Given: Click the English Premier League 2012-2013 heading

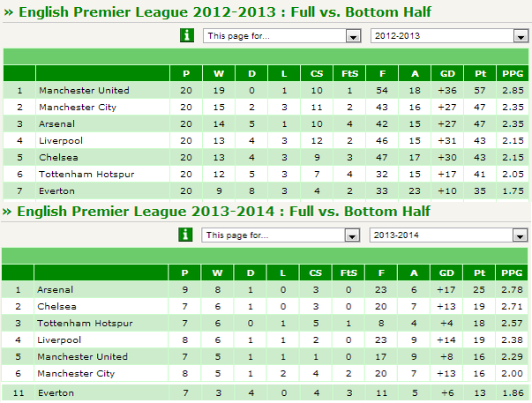Looking at the screenshot, I should 225,12.
